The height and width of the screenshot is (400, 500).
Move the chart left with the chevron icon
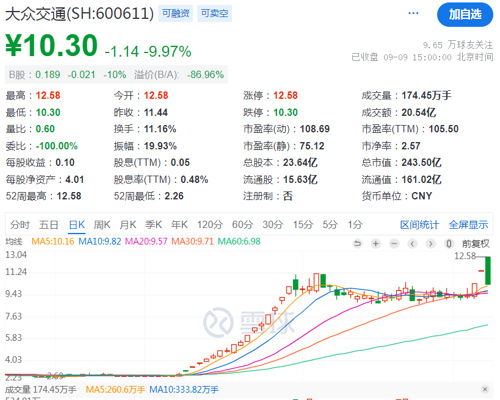[412, 244]
